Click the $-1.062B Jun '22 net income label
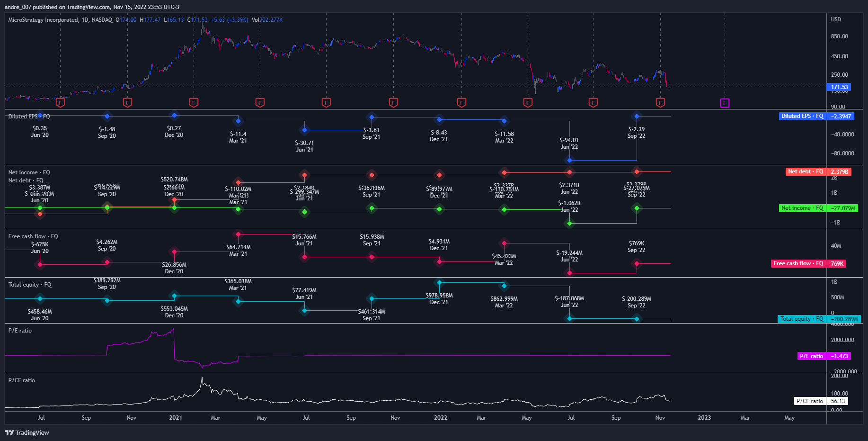868x441 pixels. pos(569,207)
